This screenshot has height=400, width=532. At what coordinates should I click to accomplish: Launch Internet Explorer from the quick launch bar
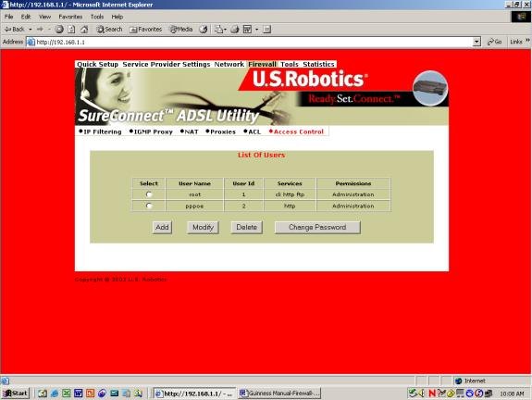click(x=55, y=394)
